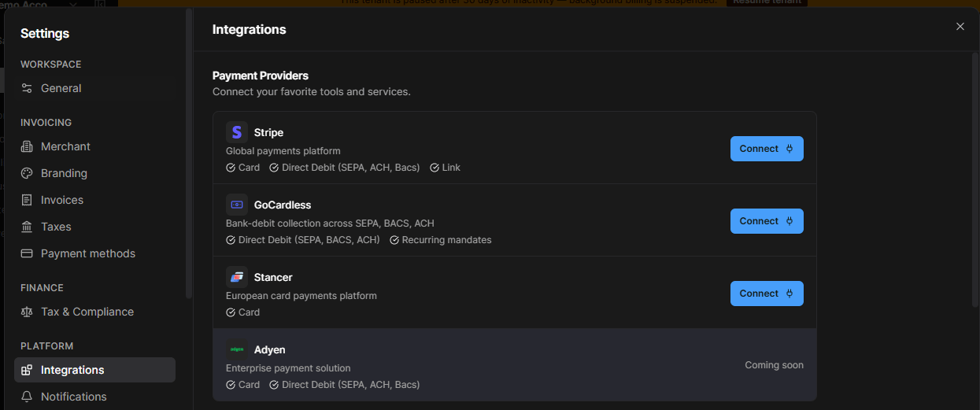This screenshot has width=980, height=410.
Task: Click the Payment Providers heading
Action: [261, 76]
